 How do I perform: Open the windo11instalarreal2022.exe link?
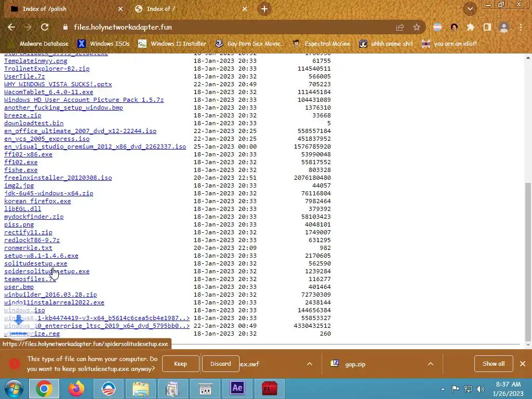(54, 303)
